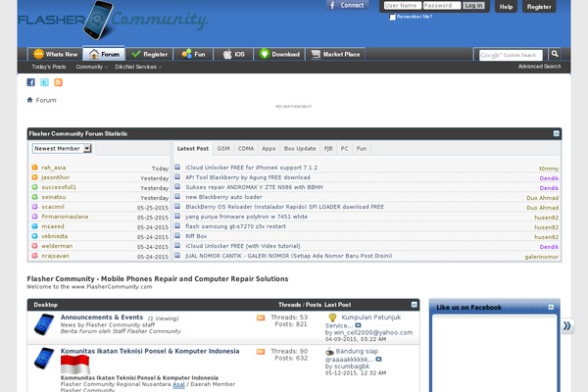
Task: Click post icon beside API Tool Blackberry
Action: 177,176
